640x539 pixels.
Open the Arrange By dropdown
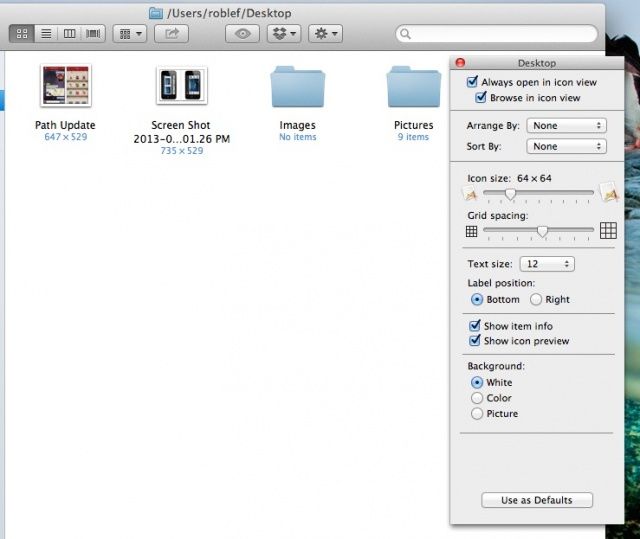(x=566, y=126)
